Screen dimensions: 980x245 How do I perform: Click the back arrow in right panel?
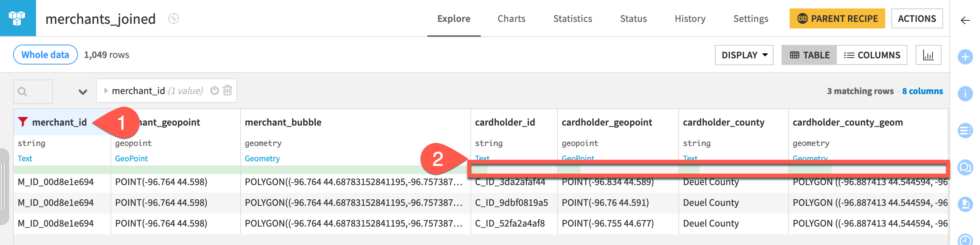click(965, 20)
